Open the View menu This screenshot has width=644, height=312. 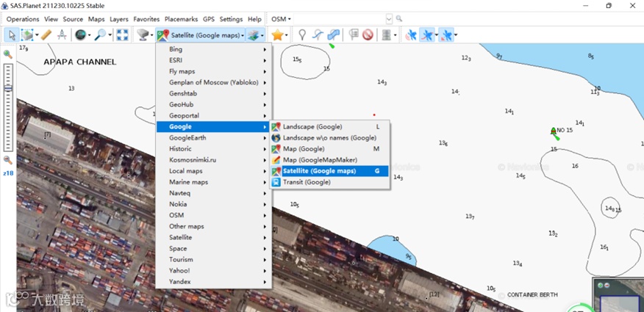[51, 19]
